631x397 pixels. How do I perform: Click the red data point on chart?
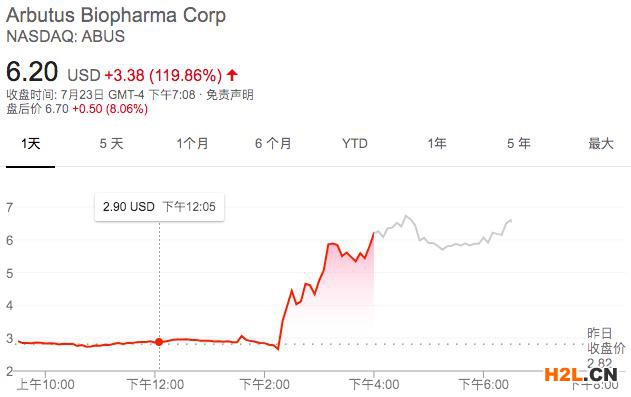(159, 342)
